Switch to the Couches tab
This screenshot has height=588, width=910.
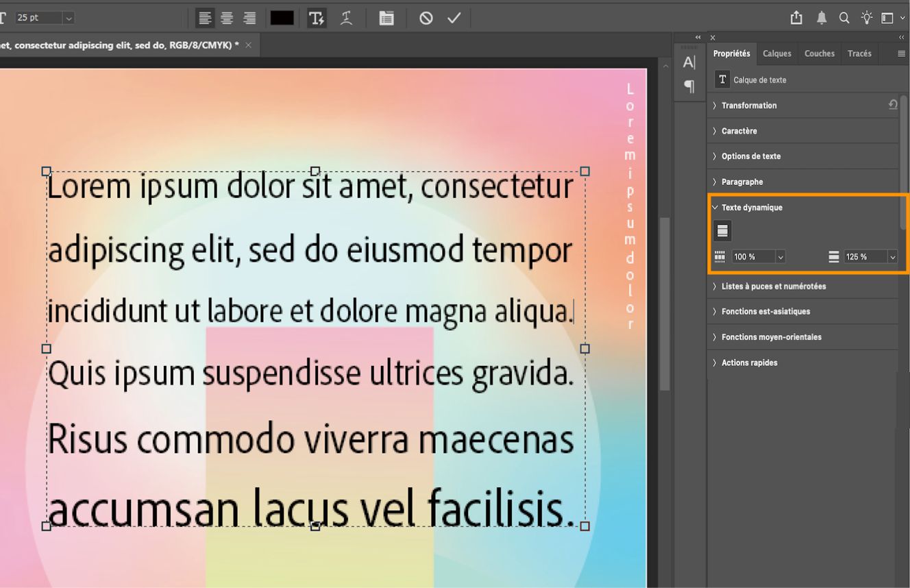[820, 53]
